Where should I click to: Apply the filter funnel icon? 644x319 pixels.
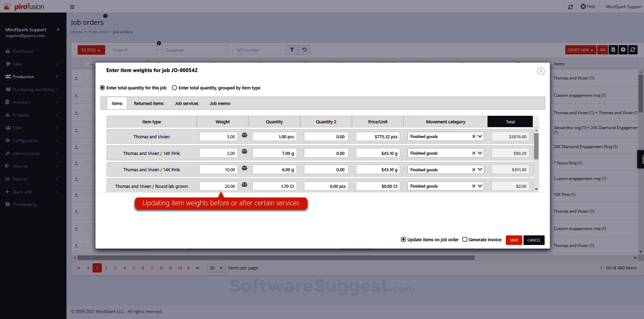pyautogui.click(x=292, y=50)
